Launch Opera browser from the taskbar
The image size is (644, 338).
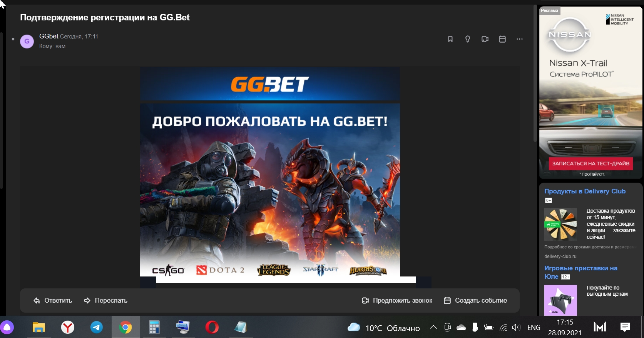coord(212,327)
